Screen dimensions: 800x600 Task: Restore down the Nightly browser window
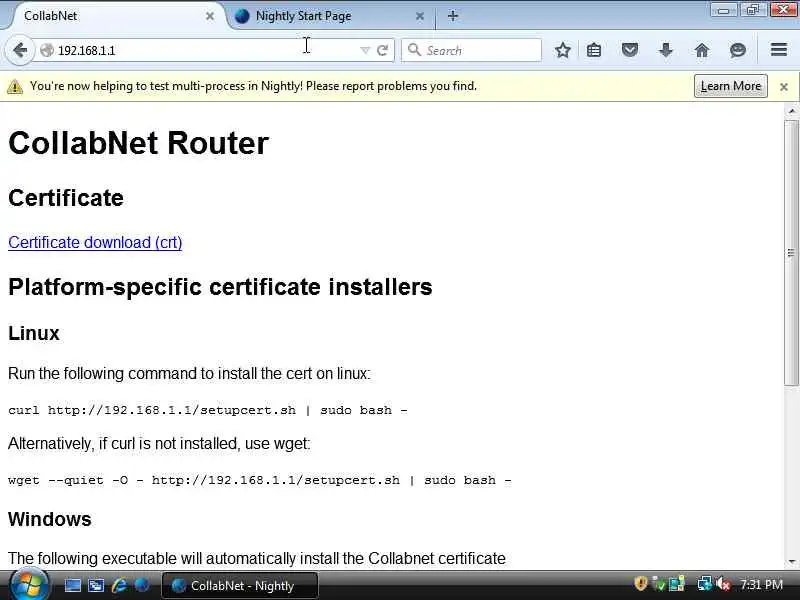coord(753,10)
